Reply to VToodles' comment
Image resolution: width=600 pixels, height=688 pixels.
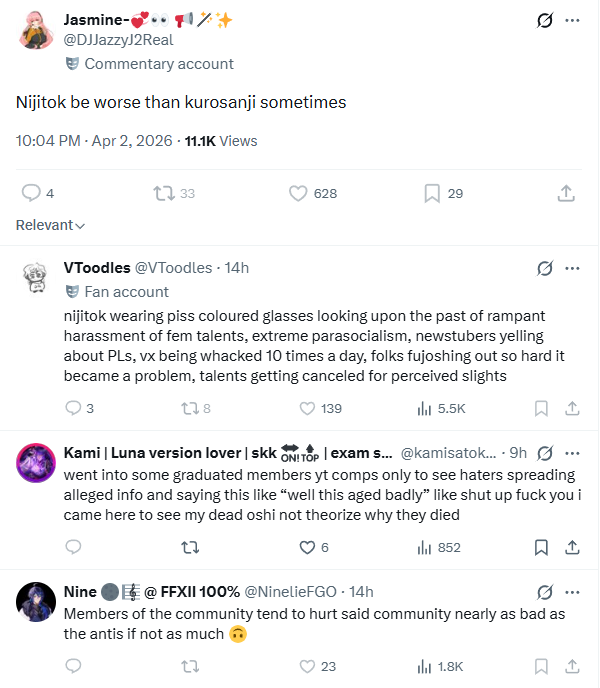[73, 408]
